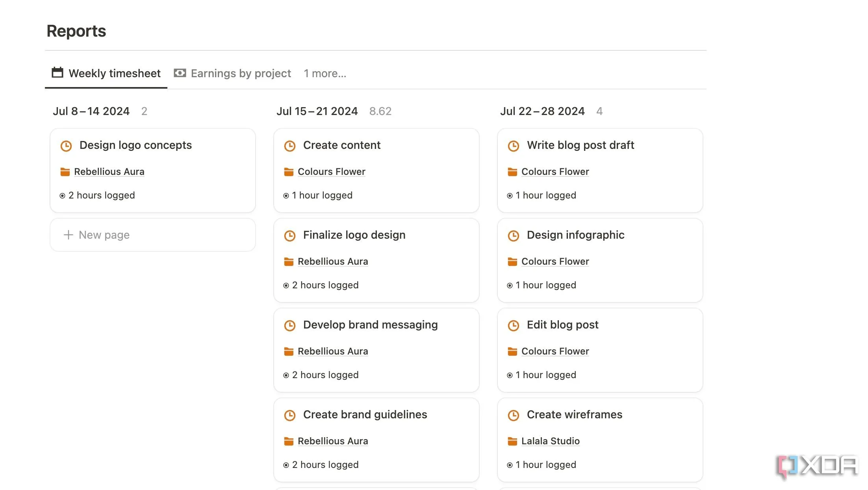868x490 pixels.
Task: Click clock icon on Develop brand messaging card
Action: point(290,326)
